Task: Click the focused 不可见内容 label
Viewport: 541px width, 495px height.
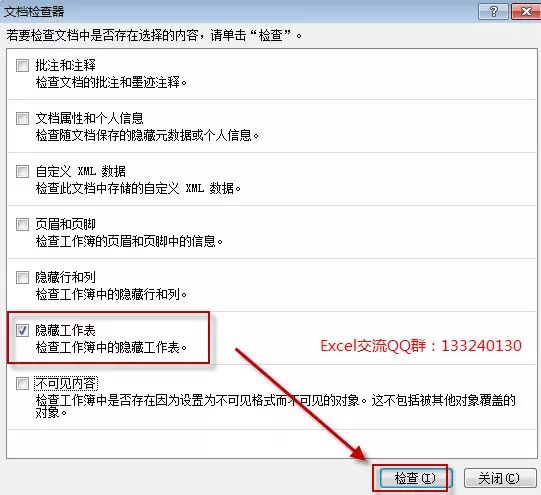Action: 66,383
